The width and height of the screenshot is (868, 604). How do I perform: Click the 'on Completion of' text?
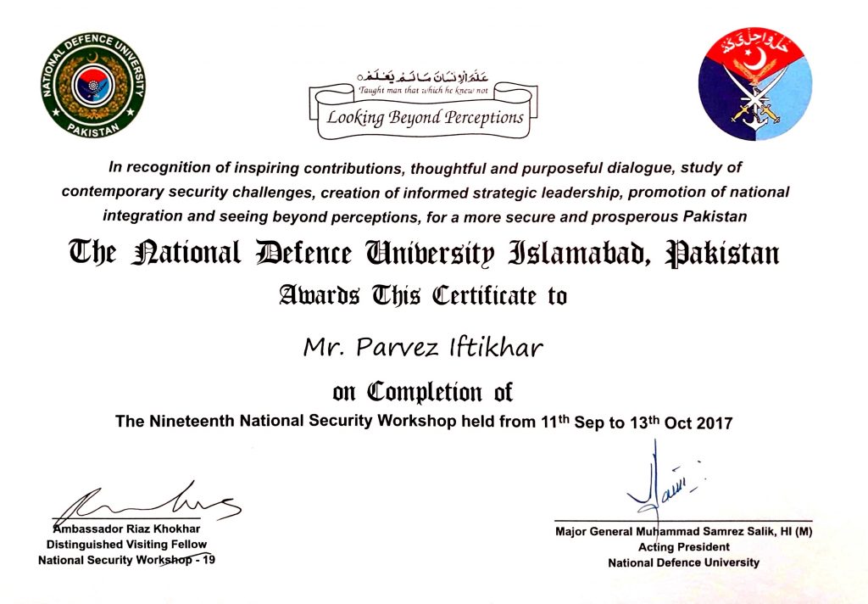click(423, 392)
